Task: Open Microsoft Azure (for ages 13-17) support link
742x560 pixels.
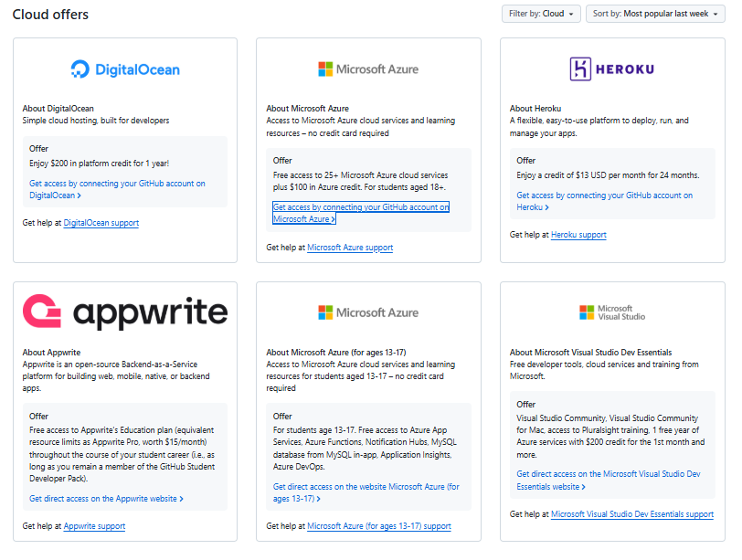Action: [x=379, y=526]
